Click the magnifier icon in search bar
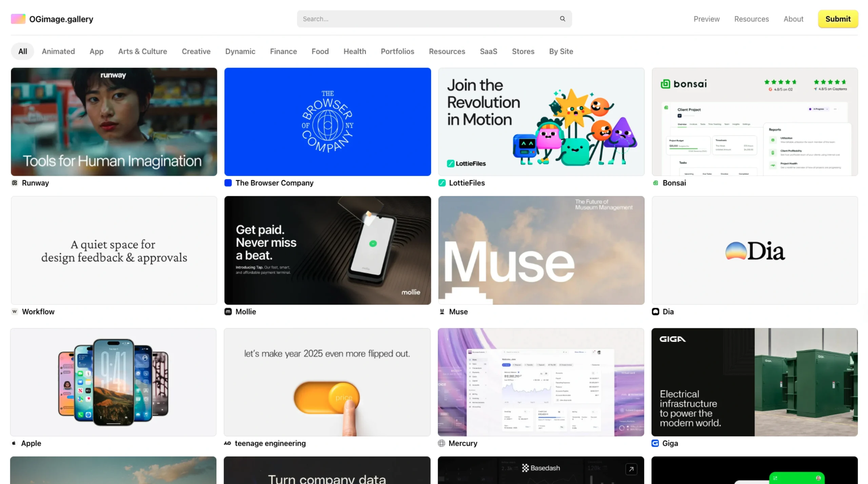 click(x=562, y=19)
